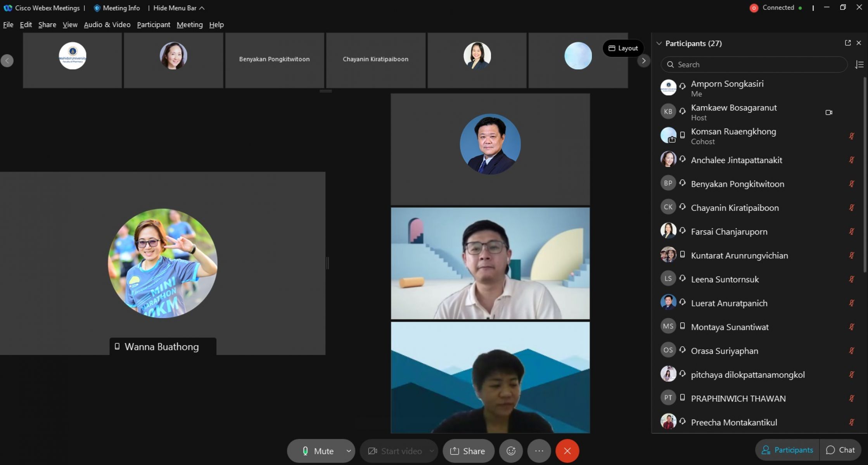
Task: Select participant Kamkaew Bosagaranut
Action: [758, 112]
